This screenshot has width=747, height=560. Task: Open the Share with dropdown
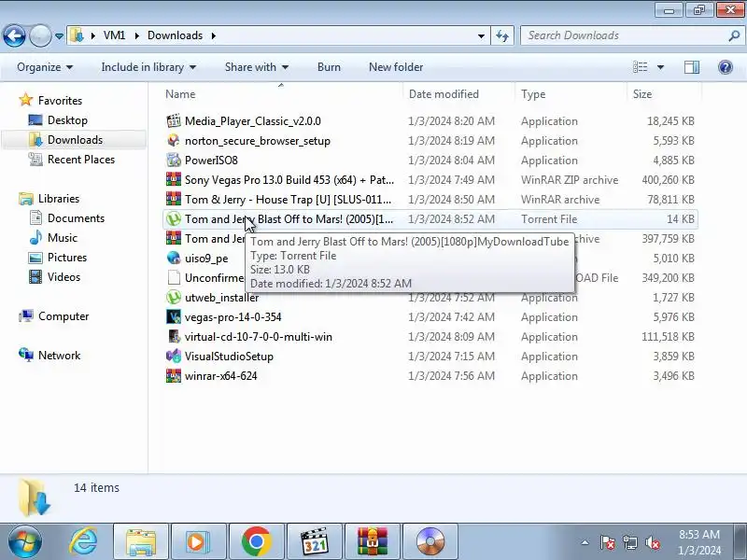[257, 67]
